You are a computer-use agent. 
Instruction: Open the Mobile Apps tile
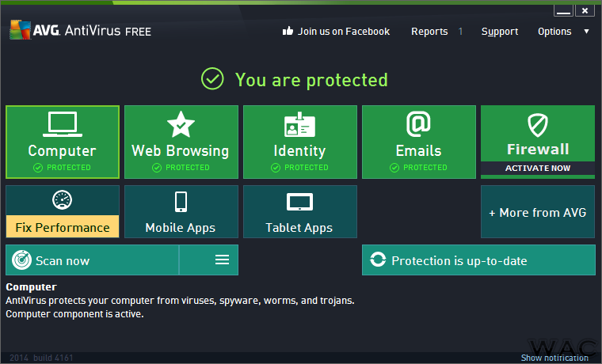(181, 212)
